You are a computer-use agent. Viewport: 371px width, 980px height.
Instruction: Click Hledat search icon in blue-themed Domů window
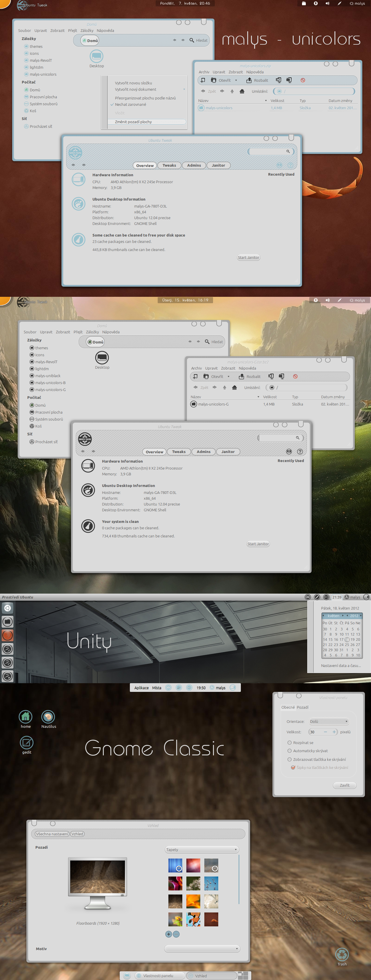pos(192,40)
